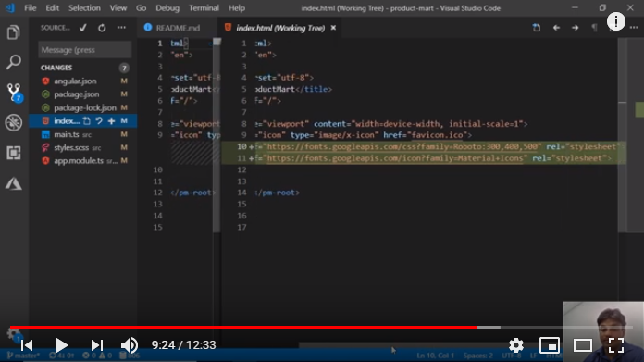
Task: Open the Explorer view in activity bar
Action: 14,32
